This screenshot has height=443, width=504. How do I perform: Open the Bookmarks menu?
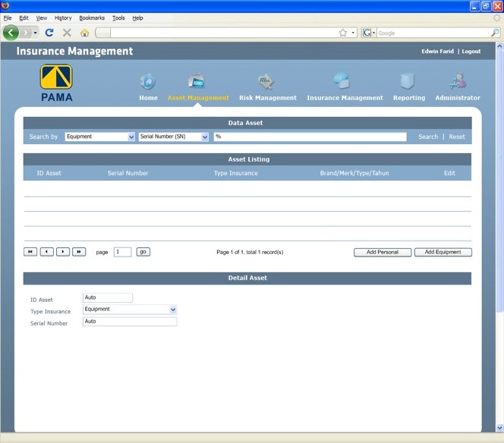click(92, 17)
